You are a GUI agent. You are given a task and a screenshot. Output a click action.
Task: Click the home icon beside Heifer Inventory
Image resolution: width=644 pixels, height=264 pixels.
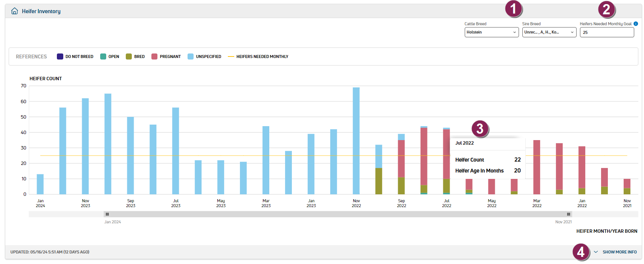pos(15,11)
